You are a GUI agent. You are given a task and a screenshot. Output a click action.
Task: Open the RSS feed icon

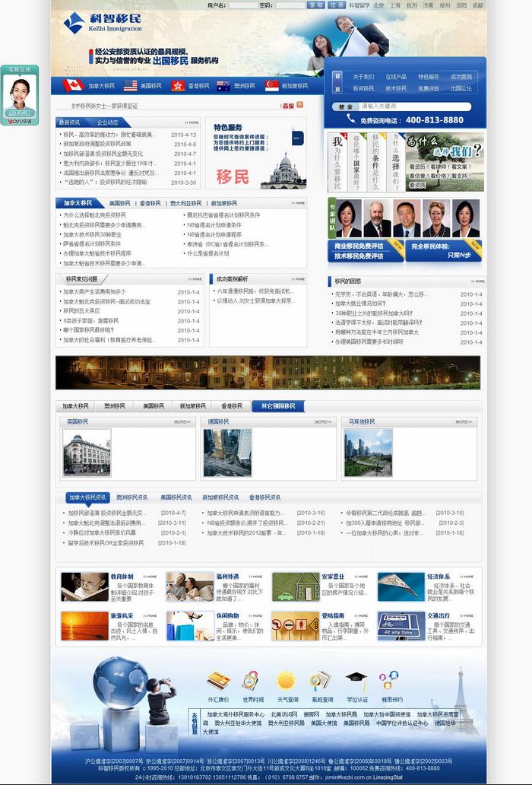point(300,105)
